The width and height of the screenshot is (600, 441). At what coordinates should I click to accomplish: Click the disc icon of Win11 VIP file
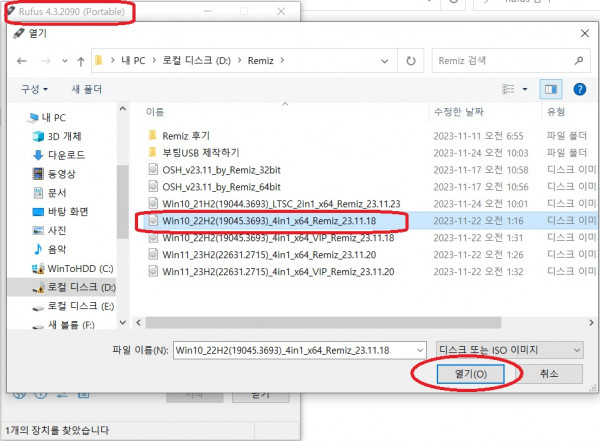tap(153, 271)
